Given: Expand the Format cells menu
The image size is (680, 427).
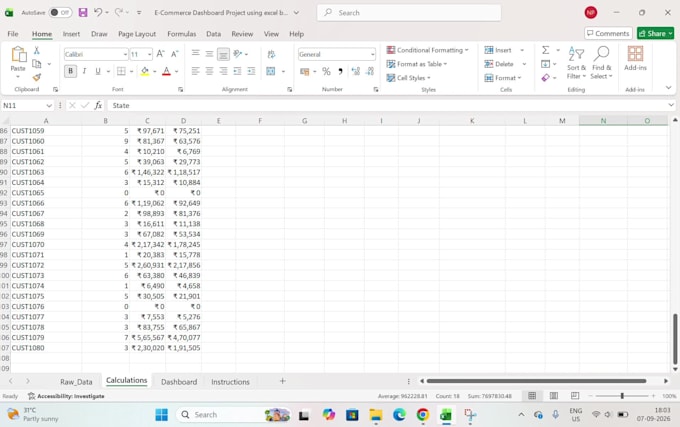Looking at the screenshot, I should pos(503,78).
